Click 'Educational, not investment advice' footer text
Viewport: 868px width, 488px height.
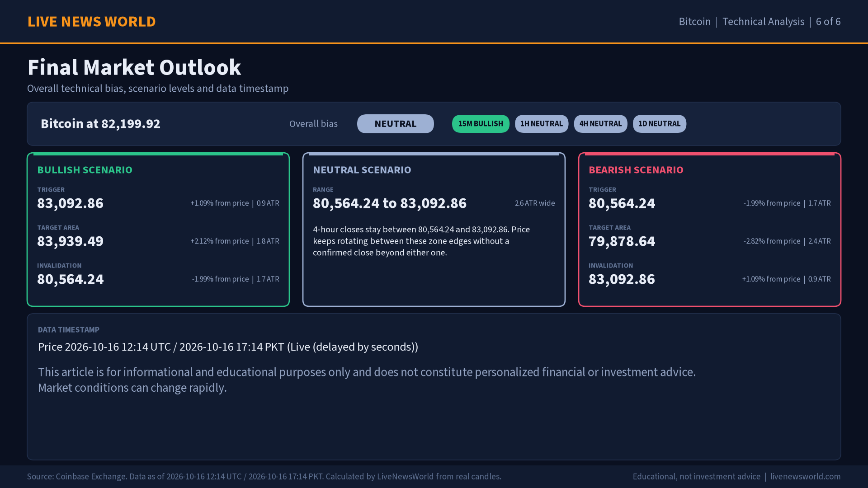click(697, 477)
